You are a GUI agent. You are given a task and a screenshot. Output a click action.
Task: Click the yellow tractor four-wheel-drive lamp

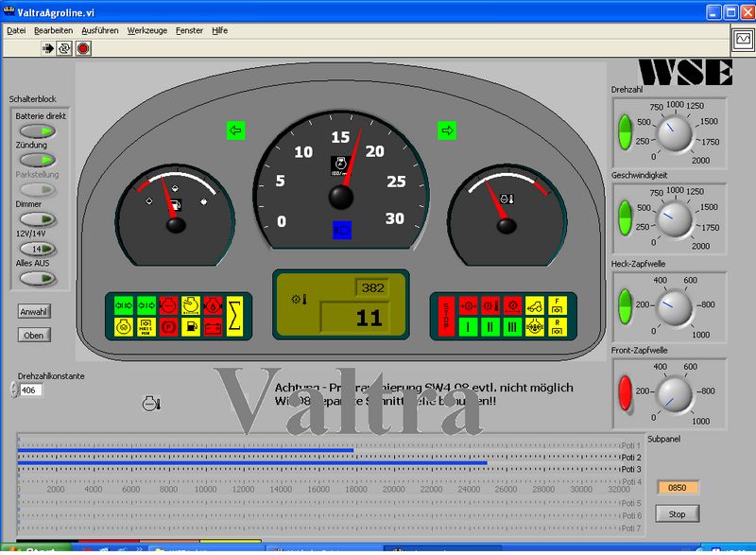(535, 305)
